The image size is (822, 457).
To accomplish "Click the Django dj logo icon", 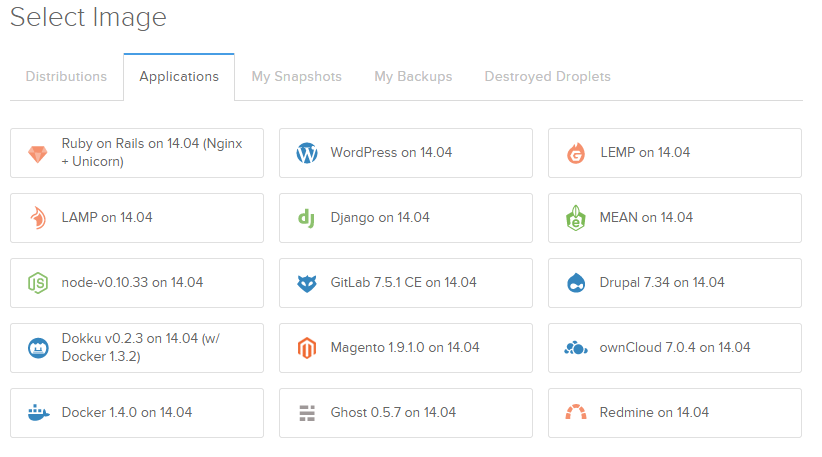I will point(306,218).
